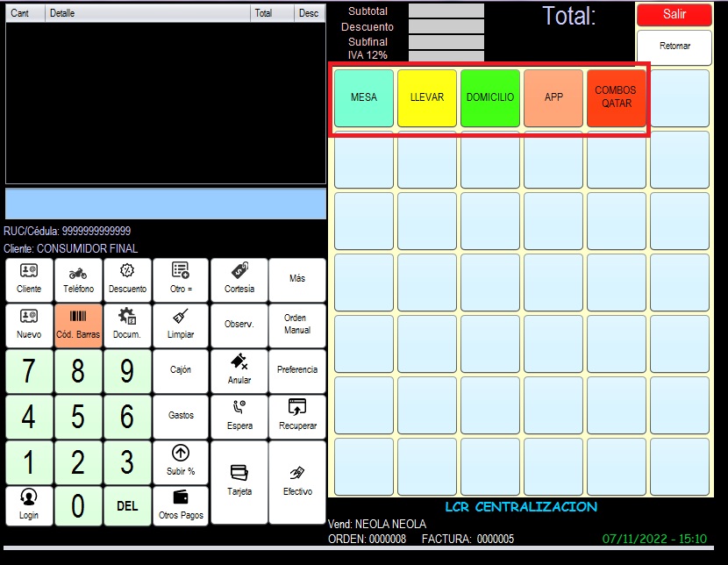Screen dimensions: 728x565
Task: Void the item using Anular
Action: click(239, 370)
